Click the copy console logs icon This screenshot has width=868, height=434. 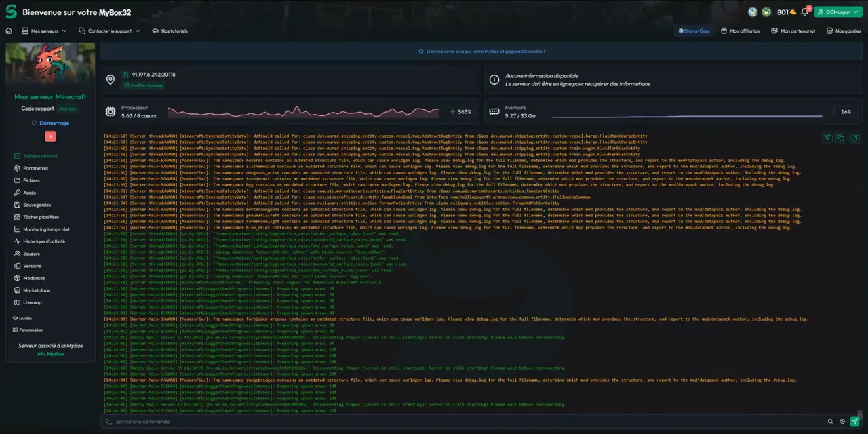(841, 138)
